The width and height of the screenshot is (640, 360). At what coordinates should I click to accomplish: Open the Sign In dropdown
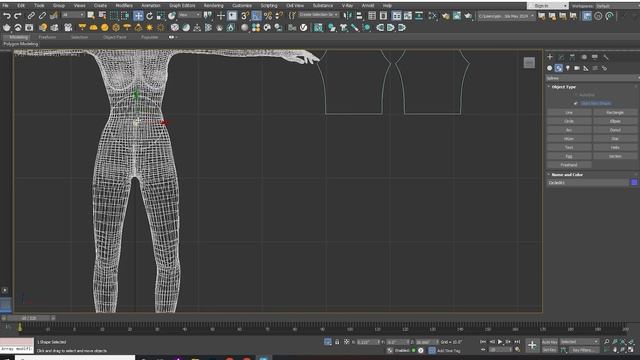[x=547, y=6]
